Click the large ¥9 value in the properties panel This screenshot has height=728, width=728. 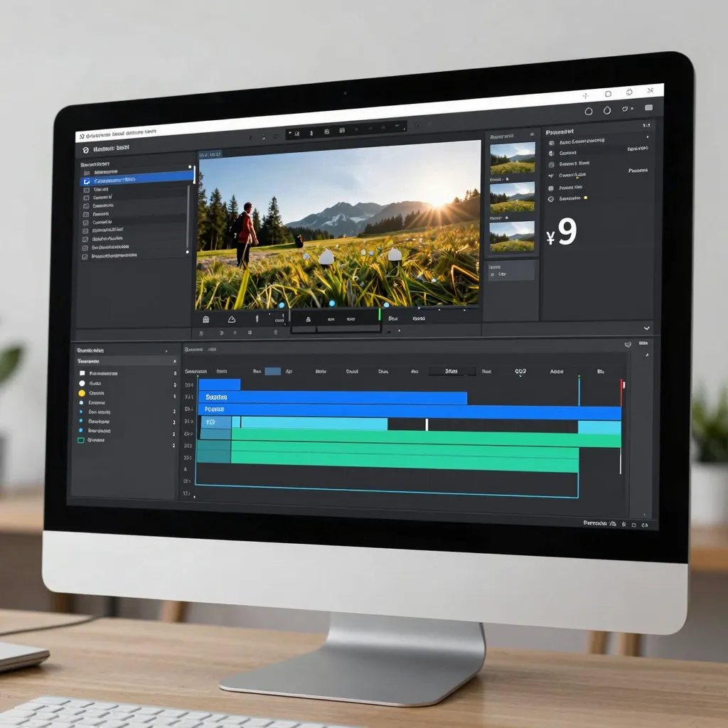(x=562, y=232)
